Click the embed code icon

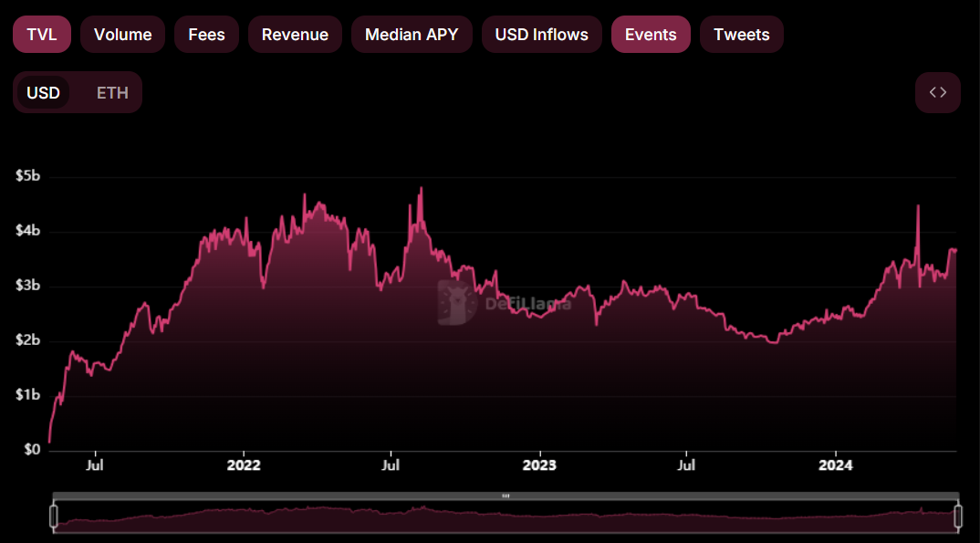point(937,92)
